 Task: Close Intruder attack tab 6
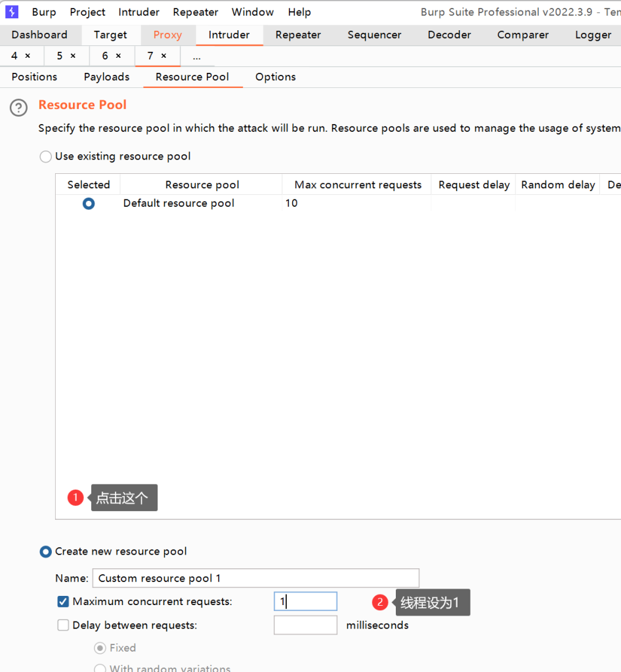click(119, 56)
